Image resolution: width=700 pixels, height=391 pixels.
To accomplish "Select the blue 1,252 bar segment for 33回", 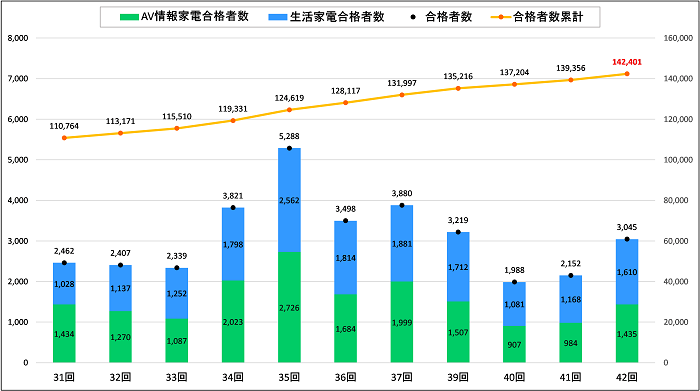I will [177, 293].
